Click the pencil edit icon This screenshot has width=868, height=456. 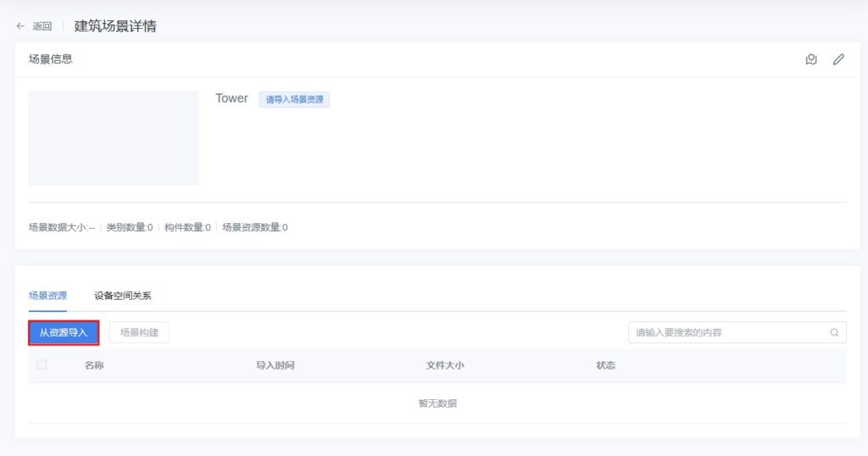pyautogui.click(x=838, y=59)
